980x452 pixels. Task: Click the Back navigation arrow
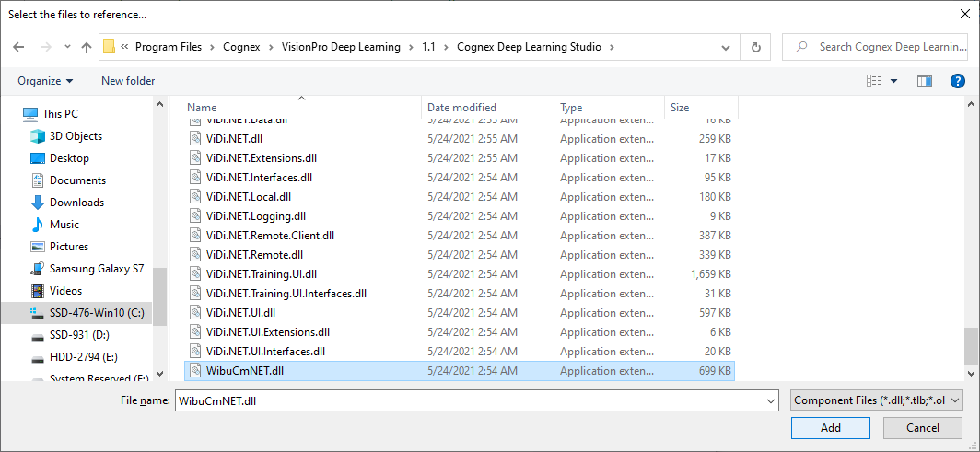point(18,47)
